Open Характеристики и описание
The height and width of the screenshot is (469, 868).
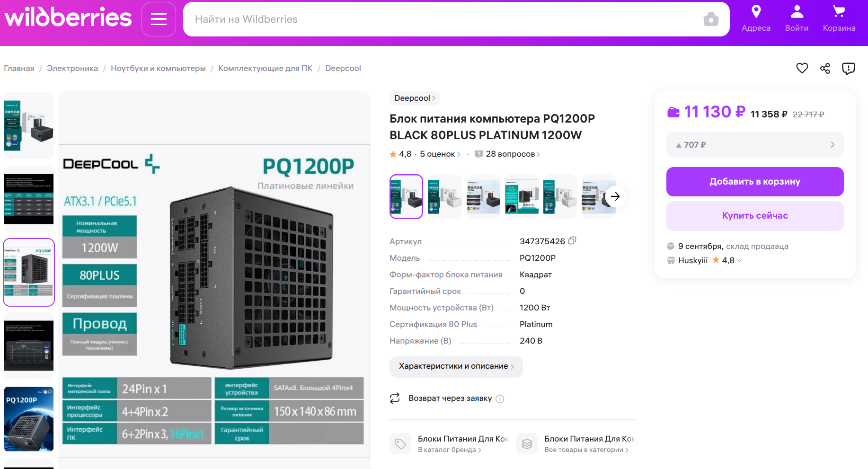[456, 366]
